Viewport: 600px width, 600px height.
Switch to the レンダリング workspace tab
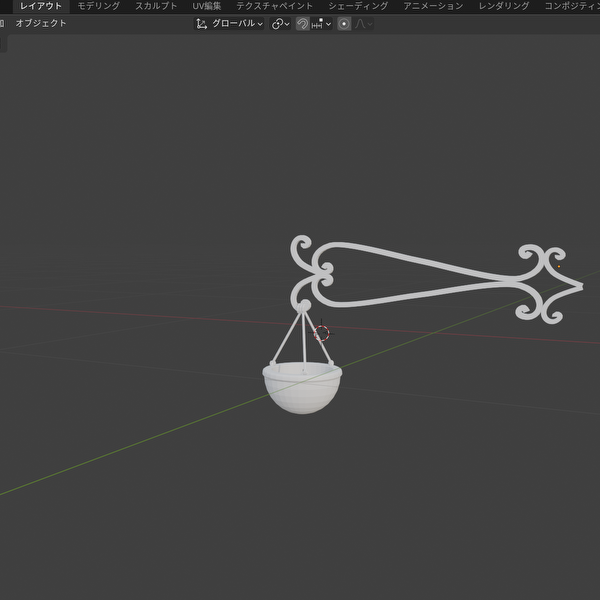[x=504, y=6]
